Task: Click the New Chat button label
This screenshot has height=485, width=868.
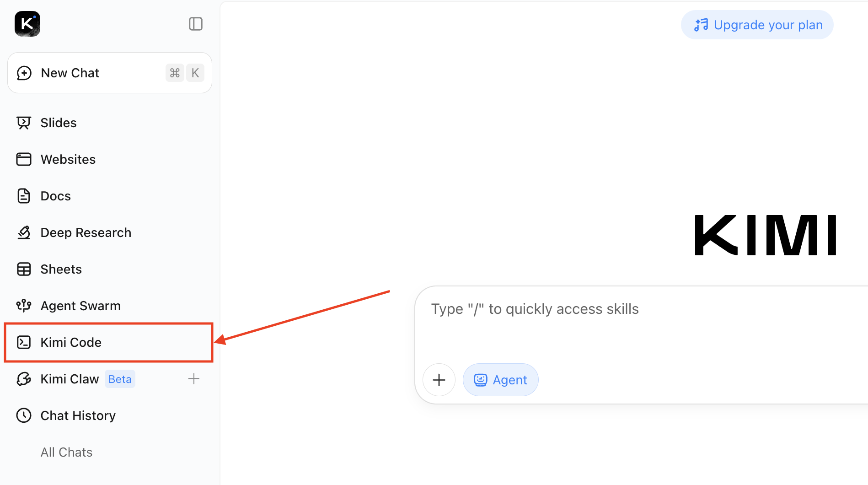Action: (x=70, y=73)
